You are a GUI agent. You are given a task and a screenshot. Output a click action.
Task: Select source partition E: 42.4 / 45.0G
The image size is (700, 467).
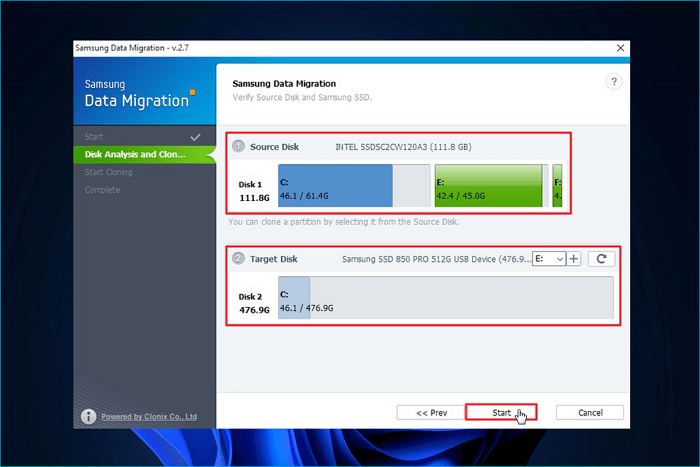pos(491,185)
